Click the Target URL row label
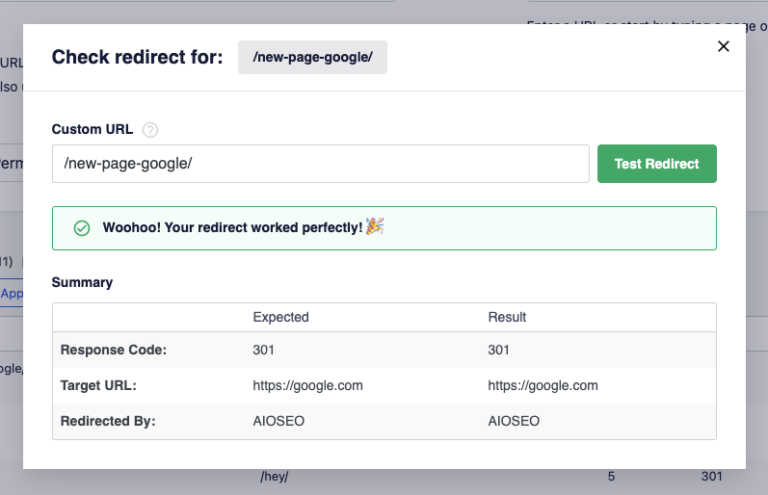This screenshot has height=495, width=768. click(x=98, y=385)
